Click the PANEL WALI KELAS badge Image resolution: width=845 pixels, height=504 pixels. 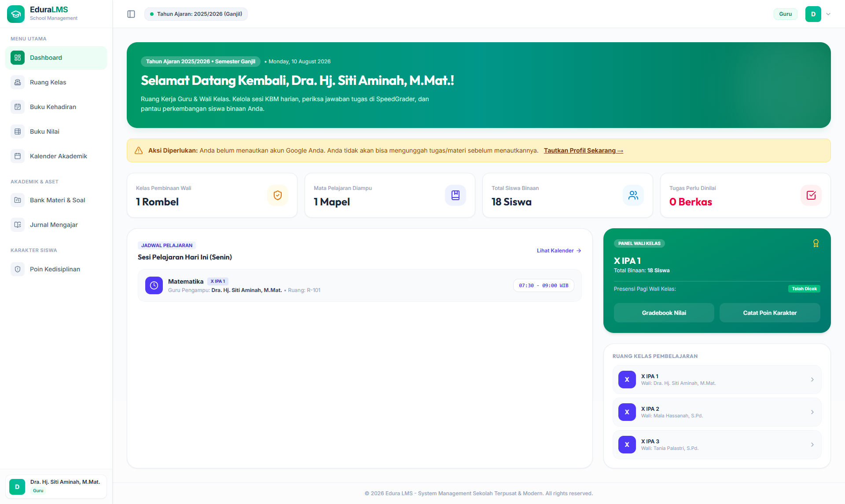pos(639,243)
